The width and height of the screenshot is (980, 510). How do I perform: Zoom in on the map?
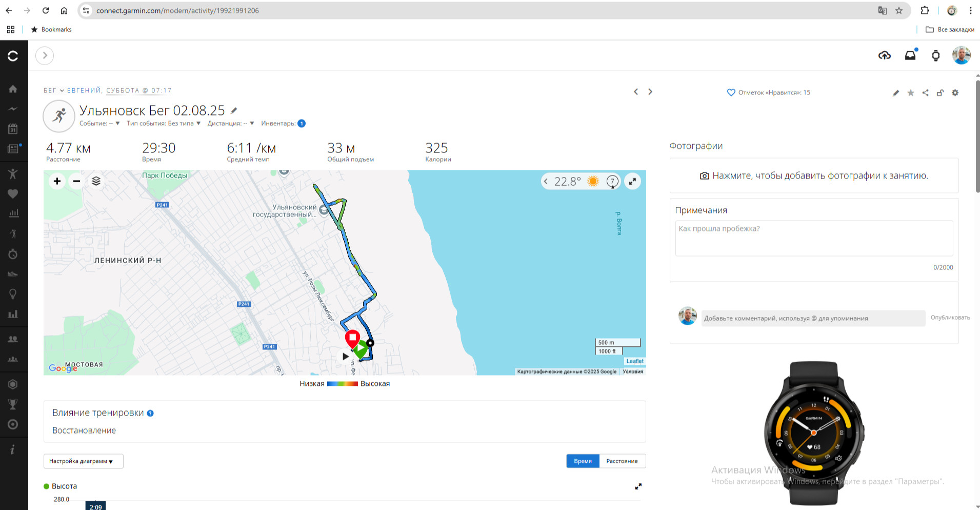tap(57, 181)
